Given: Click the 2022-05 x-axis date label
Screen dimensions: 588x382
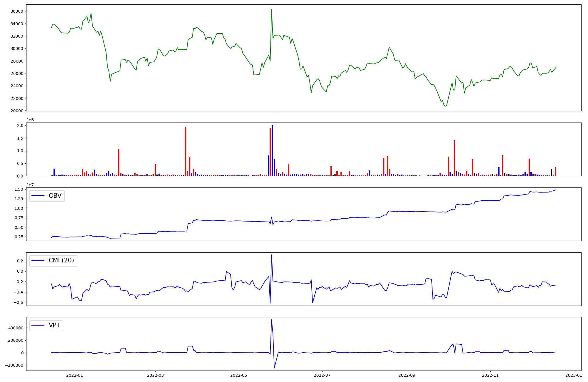Looking at the screenshot, I should click(238, 375).
